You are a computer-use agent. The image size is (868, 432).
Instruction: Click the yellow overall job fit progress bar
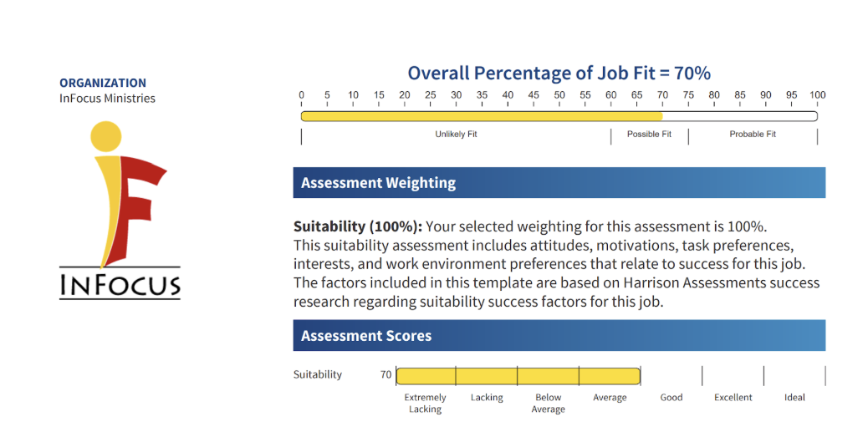pos(482,116)
